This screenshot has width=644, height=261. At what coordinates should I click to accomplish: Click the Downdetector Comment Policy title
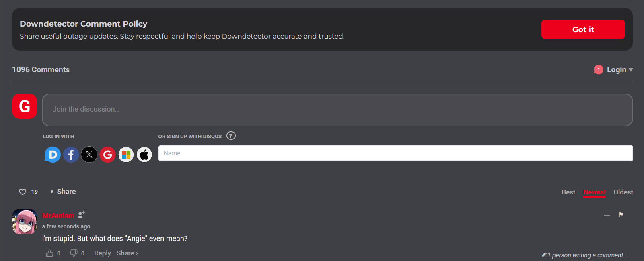pyautogui.click(x=84, y=24)
